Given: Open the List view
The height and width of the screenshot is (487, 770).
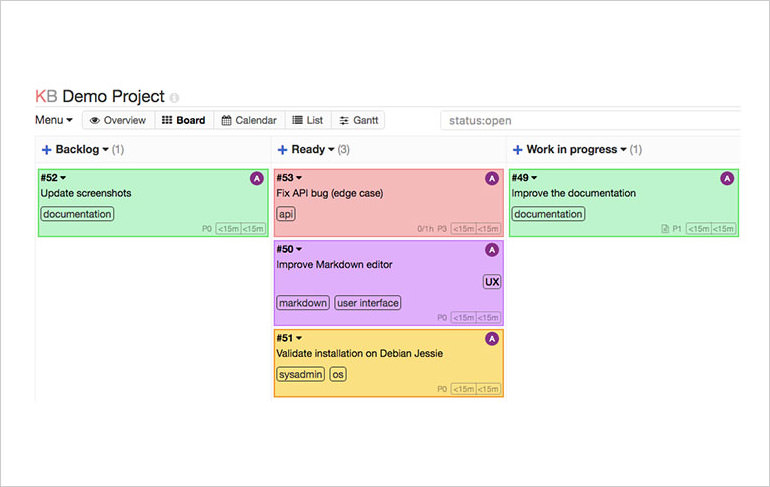Looking at the screenshot, I should pos(307,120).
